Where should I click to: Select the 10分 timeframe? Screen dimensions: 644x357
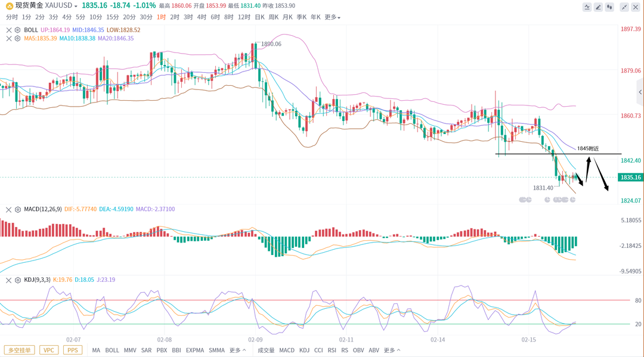tap(95, 17)
